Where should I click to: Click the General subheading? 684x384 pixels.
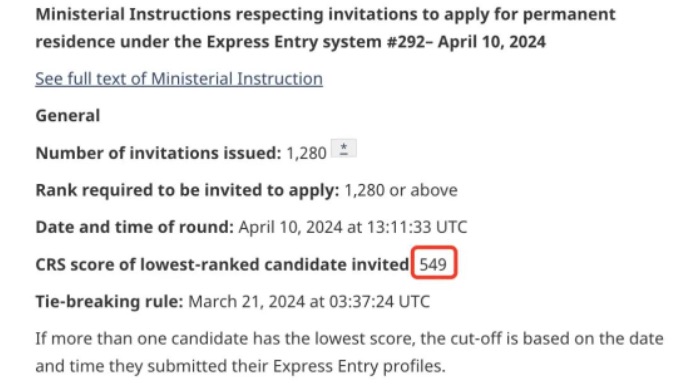click(68, 116)
